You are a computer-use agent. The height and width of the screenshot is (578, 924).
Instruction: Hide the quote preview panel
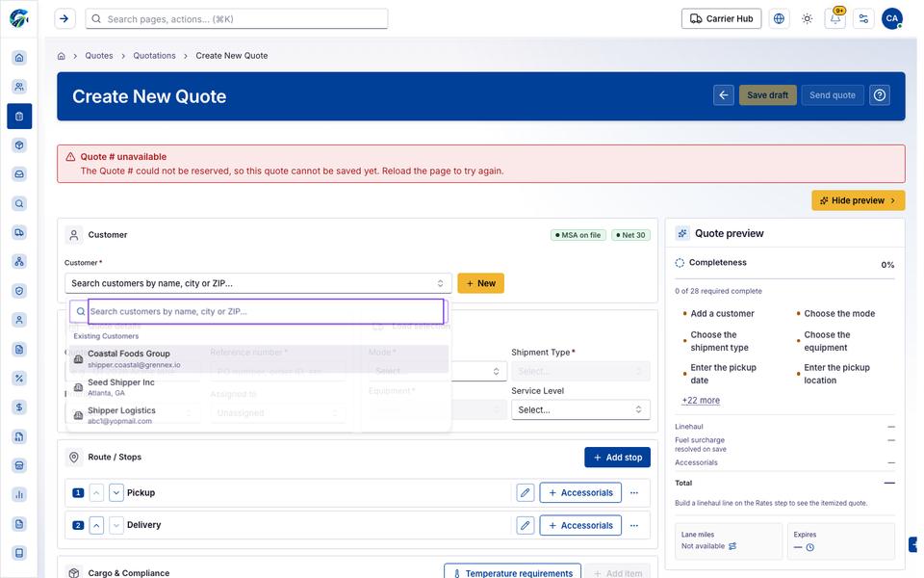858,200
